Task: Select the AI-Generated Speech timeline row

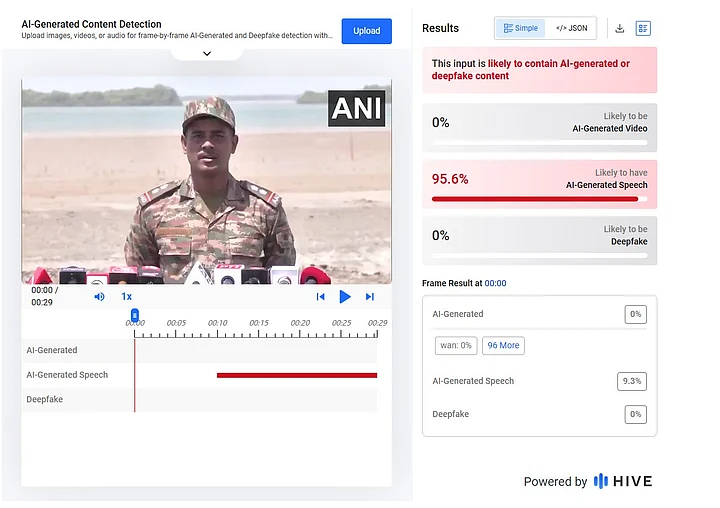Action: coord(67,375)
